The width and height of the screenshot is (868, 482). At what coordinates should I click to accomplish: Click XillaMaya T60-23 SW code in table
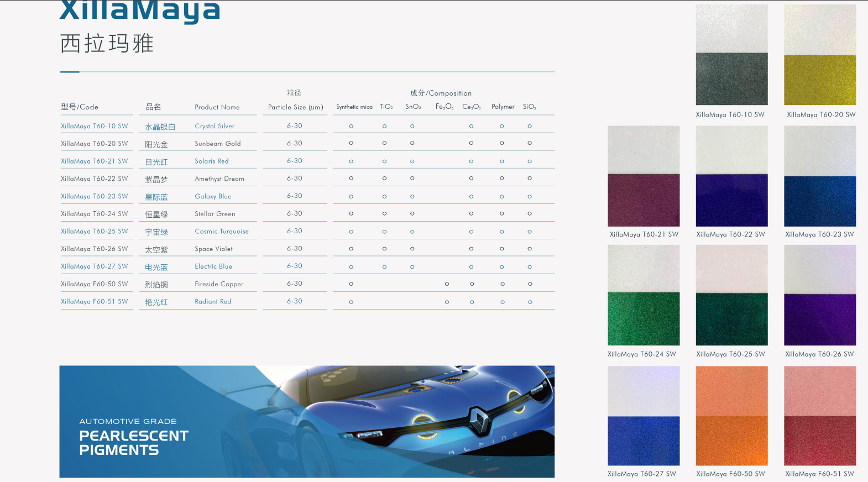[94, 196]
